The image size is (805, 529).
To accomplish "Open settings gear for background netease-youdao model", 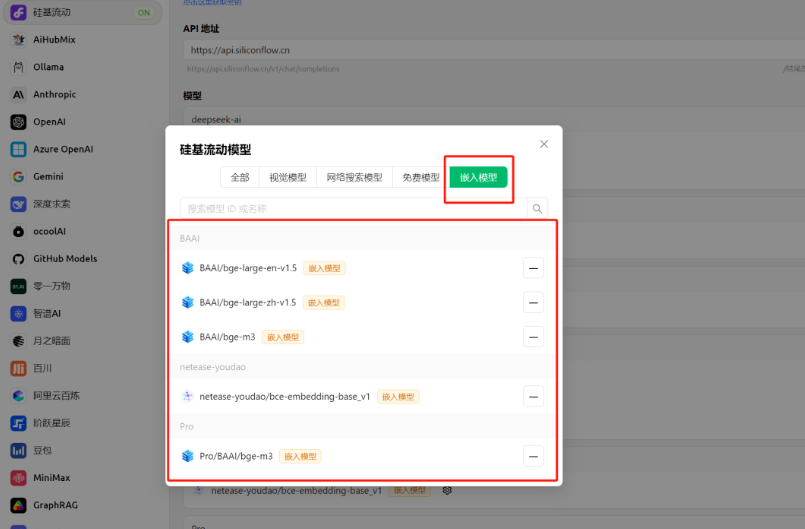I will 447,490.
